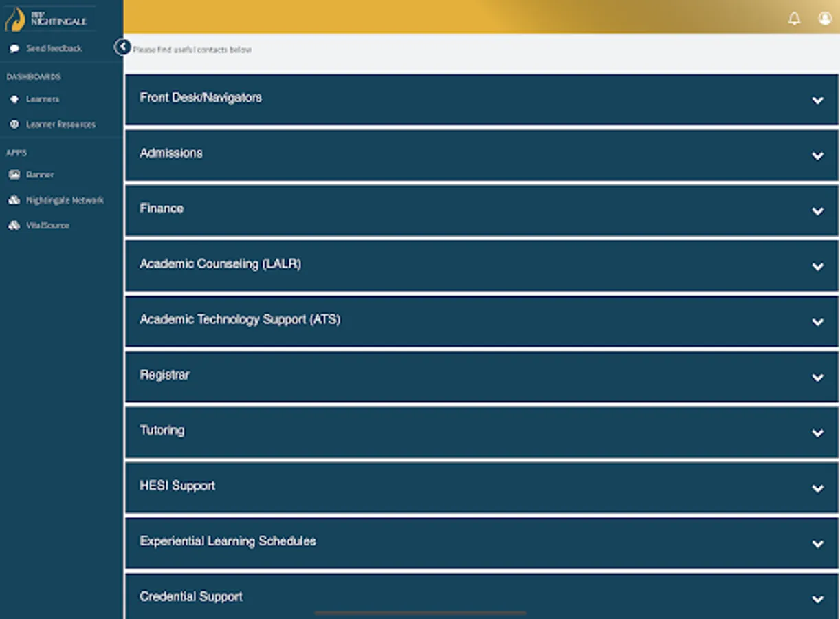Expand HESI Support chevron
The height and width of the screenshot is (619, 840).
[817, 488]
